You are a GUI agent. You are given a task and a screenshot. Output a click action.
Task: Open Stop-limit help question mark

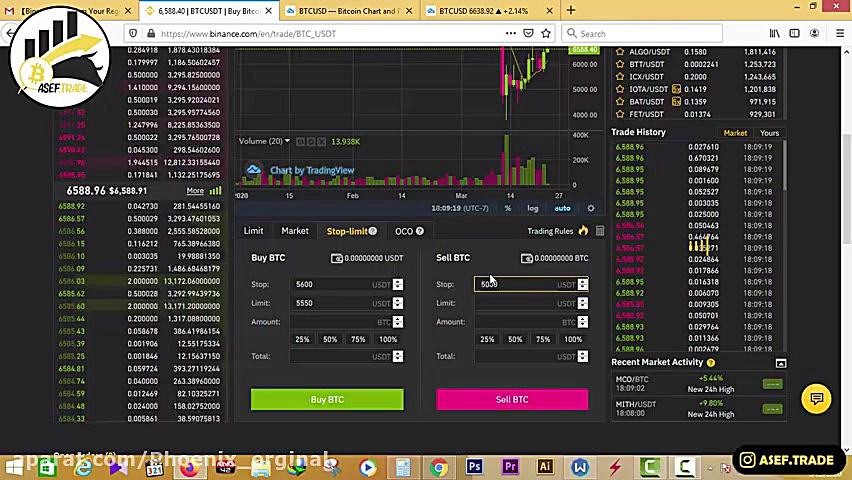(373, 231)
